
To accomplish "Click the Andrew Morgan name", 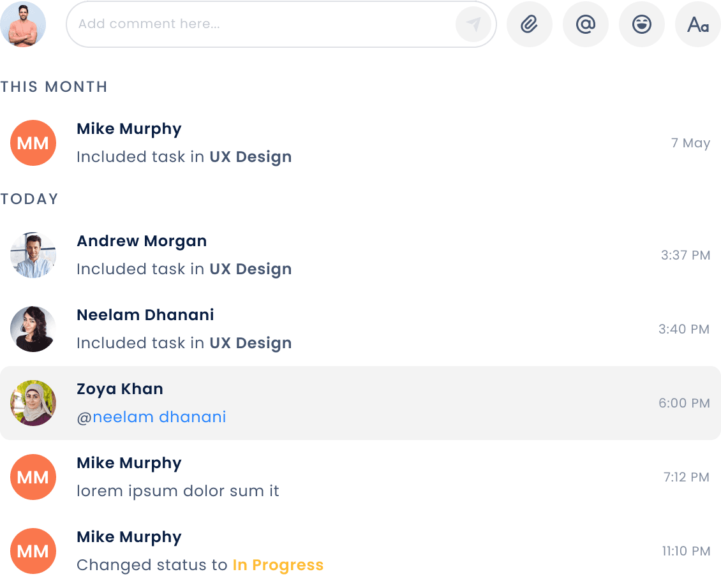I will tap(142, 241).
